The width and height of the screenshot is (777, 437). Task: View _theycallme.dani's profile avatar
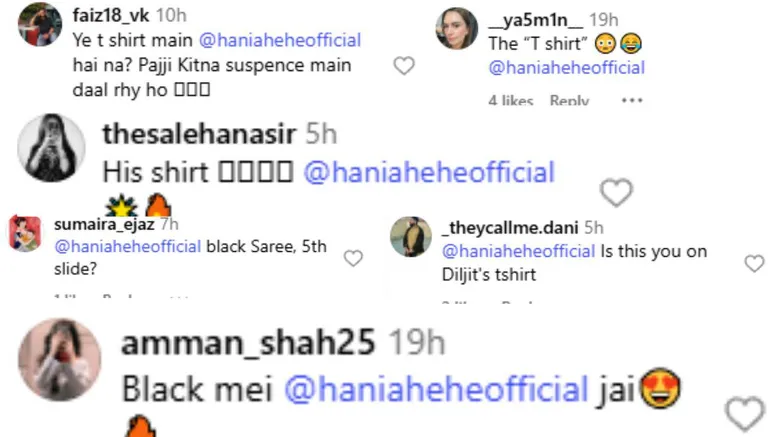tap(410, 236)
